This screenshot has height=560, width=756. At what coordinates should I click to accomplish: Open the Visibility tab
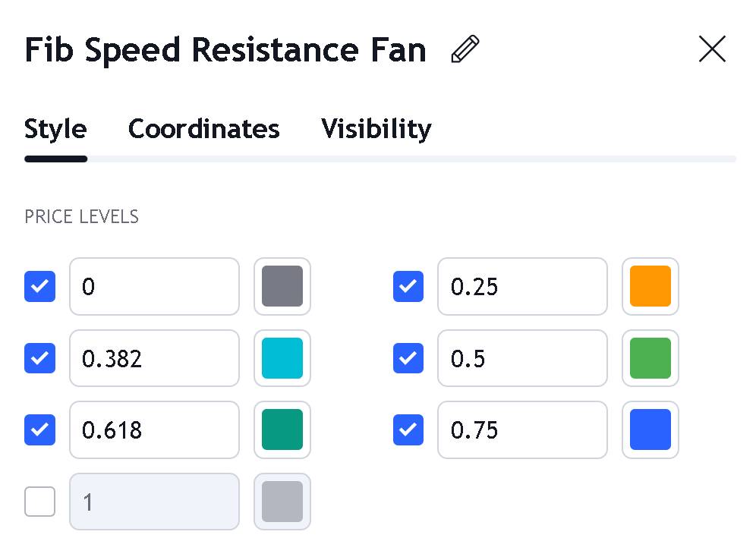pos(376,129)
